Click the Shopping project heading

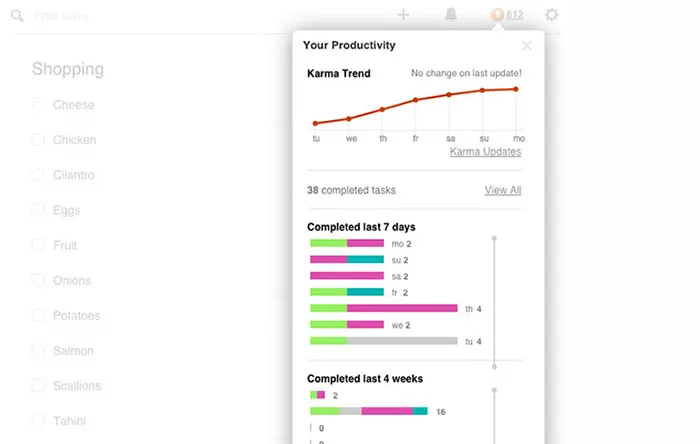coord(68,69)
